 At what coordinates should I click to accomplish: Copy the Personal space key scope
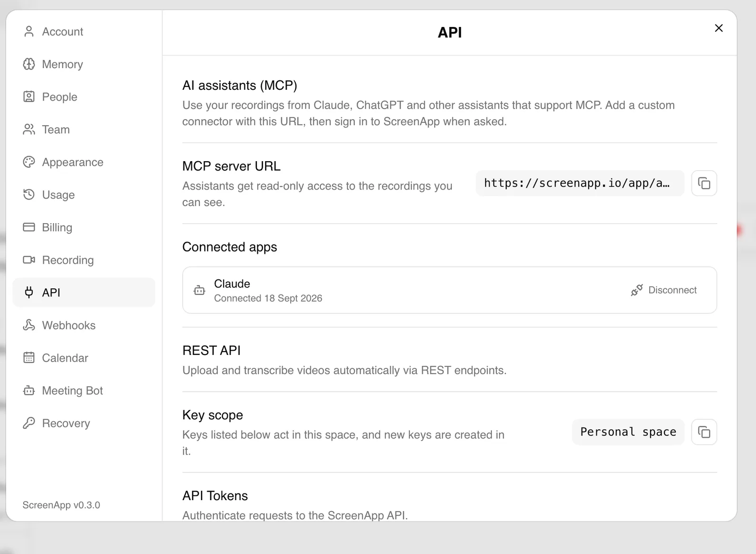point(704,432)
